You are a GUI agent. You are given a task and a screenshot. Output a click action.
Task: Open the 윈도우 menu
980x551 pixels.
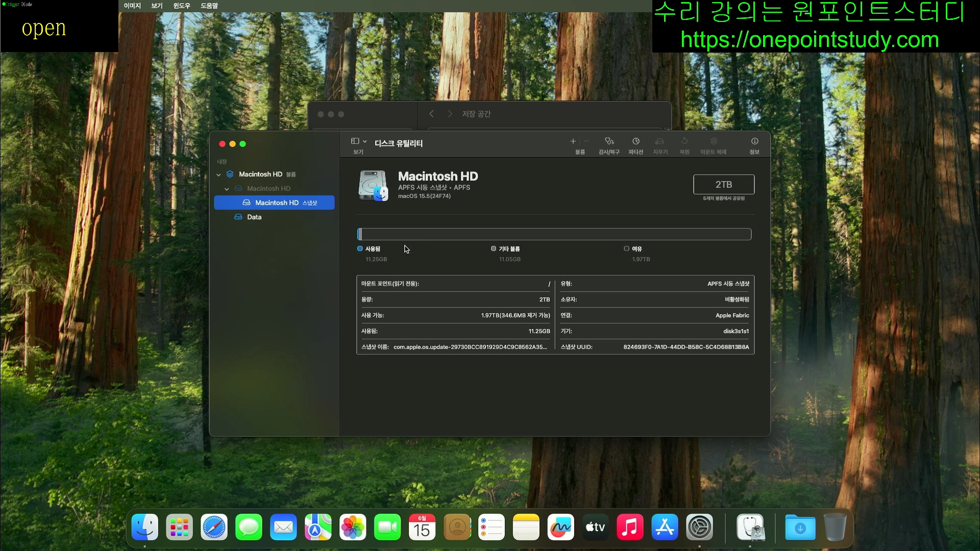point(181,6)
